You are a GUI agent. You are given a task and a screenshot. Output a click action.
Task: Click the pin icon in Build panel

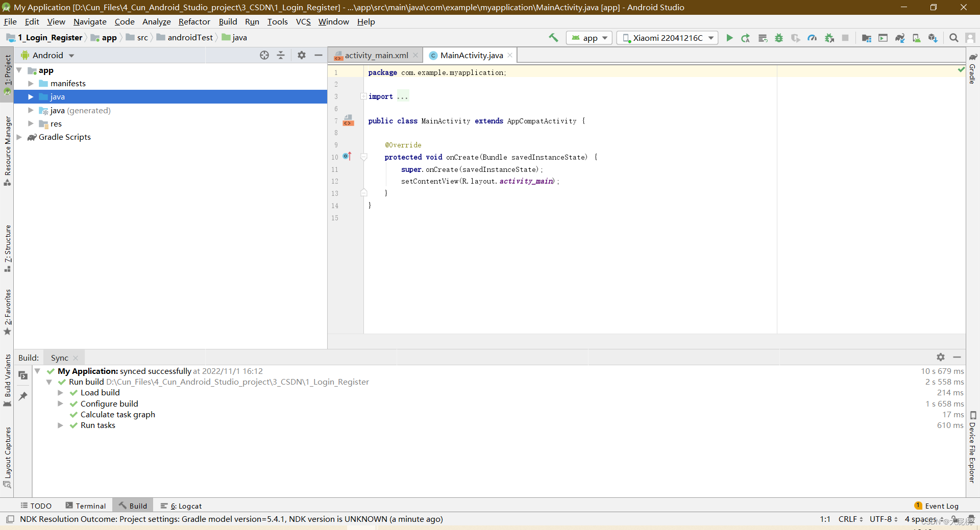pyautogui.click(x=23, y=396)
